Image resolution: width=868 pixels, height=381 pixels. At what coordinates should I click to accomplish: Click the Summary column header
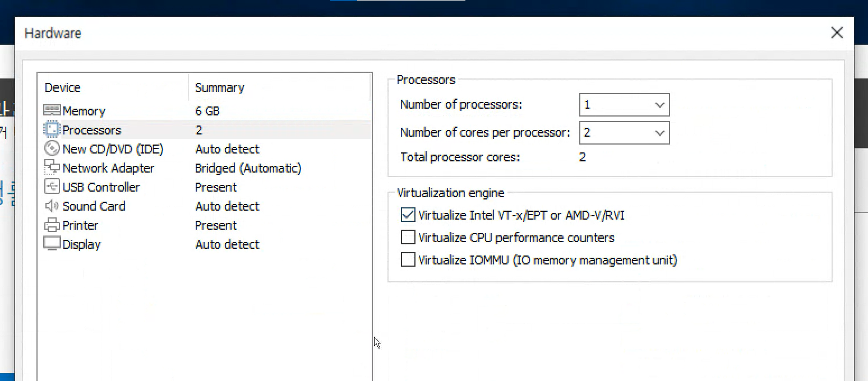tap(219, 87)
